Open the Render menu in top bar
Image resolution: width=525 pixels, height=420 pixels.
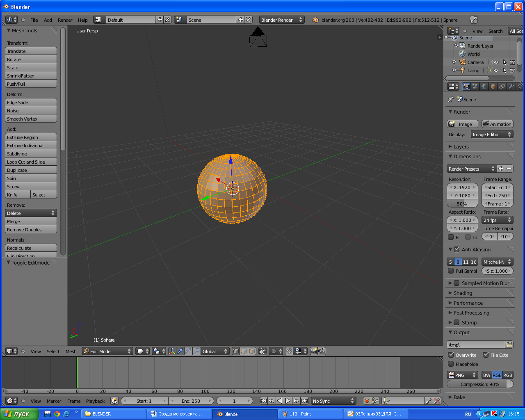coord(65,20)
